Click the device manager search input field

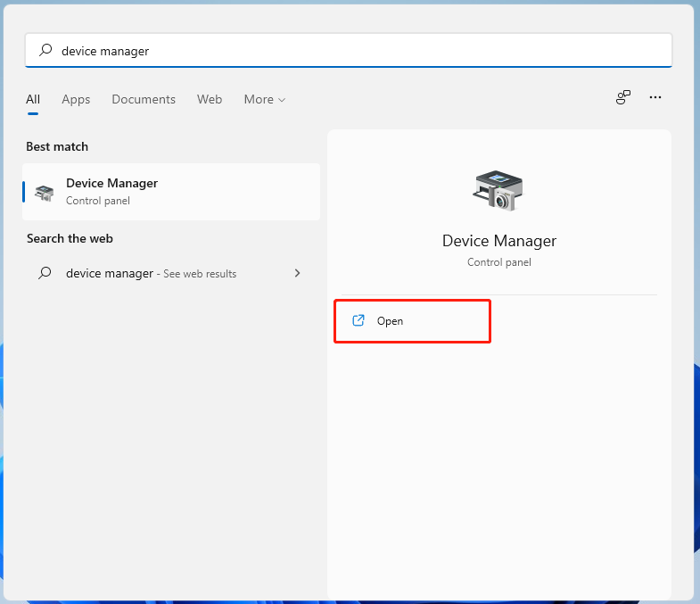click(349, 51)
